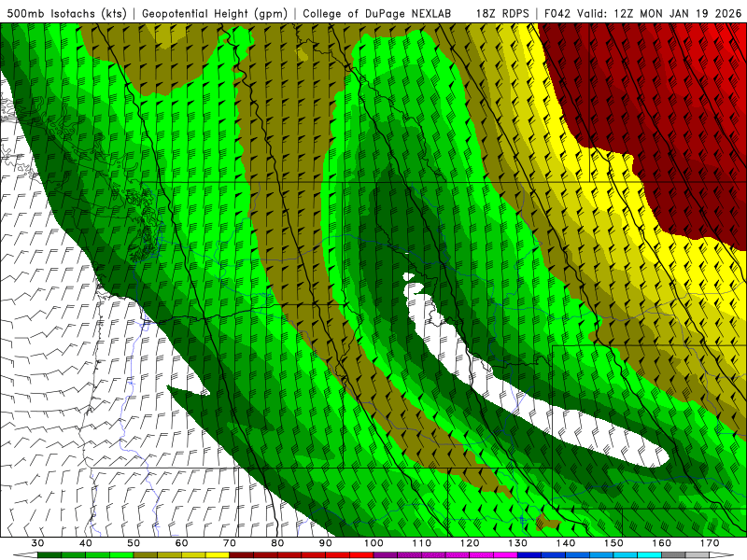Viewport: 747px width, 560px height.
Task: Click the legend label '150'
Action: [613, 543]
